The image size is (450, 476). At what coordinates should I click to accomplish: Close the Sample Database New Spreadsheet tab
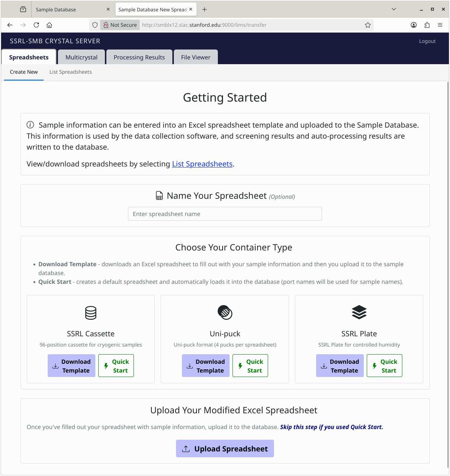point(191,9)
